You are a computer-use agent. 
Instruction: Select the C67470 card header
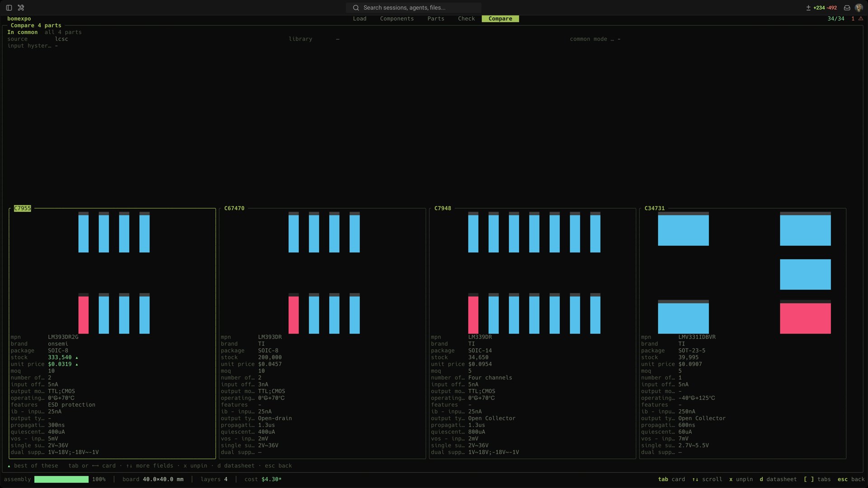click(x=234, y=208)
